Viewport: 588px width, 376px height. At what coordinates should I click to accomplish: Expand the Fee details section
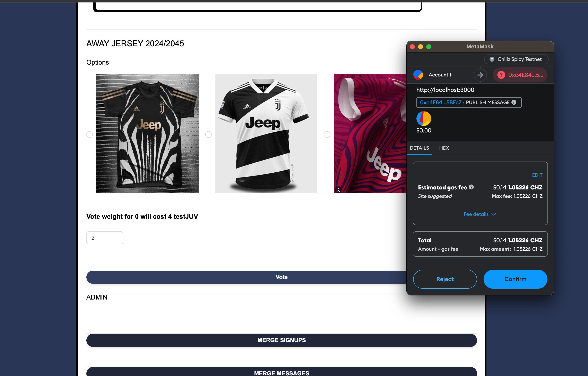click(x=479, y=214)
